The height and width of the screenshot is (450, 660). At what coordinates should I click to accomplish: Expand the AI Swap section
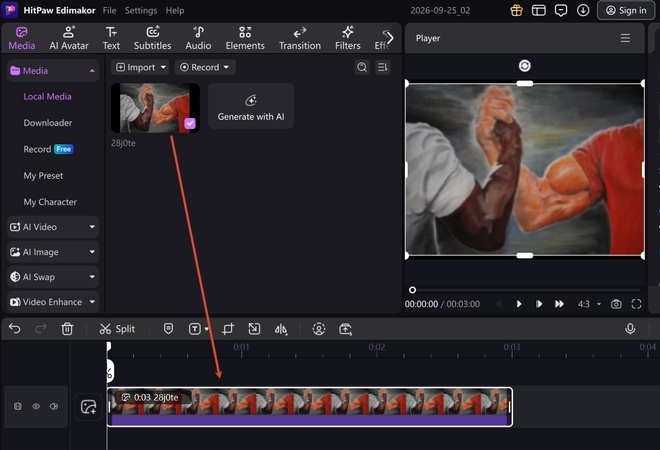coord(53,277)
